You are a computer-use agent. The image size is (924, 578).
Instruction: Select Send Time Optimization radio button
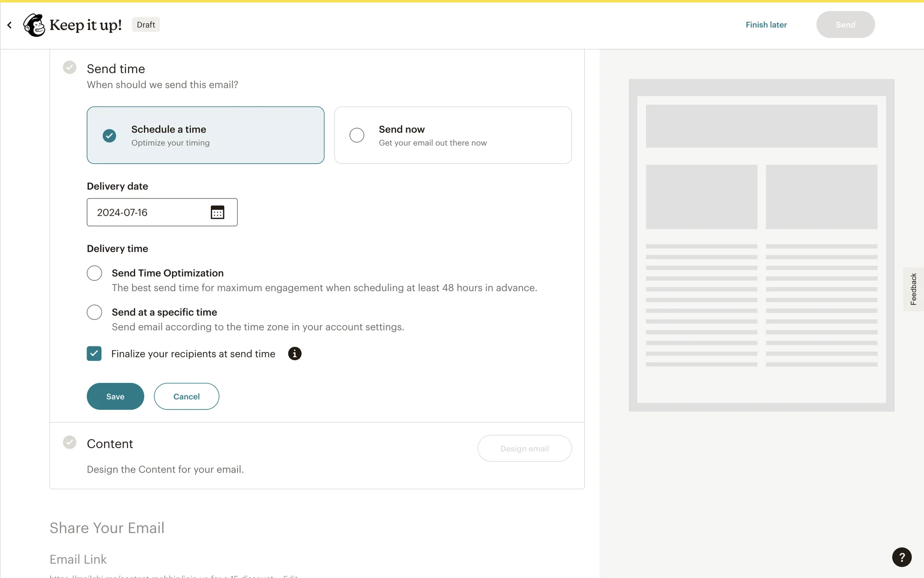(x=94, y=273)
